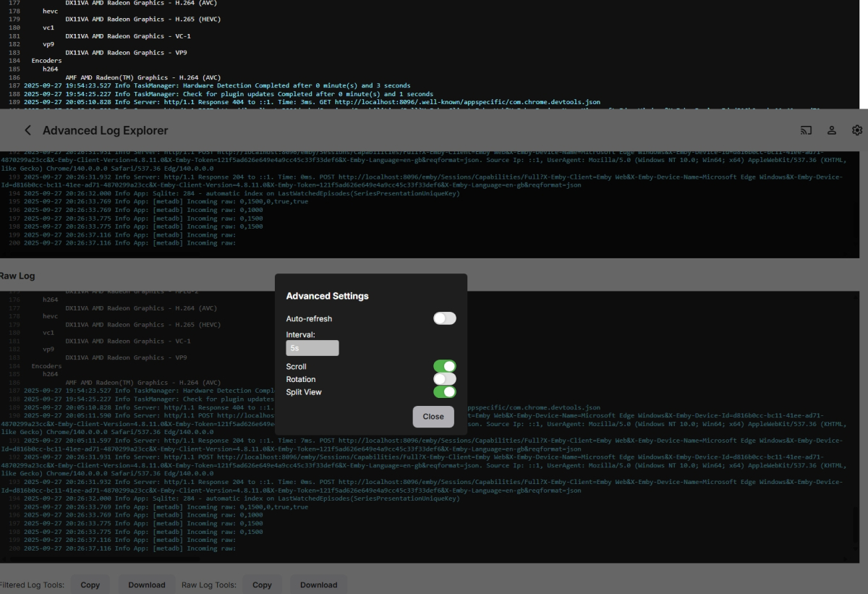Disable the Scroll toggle
The width and height of the screenshot is (868, 594).
tap(444, 366)
